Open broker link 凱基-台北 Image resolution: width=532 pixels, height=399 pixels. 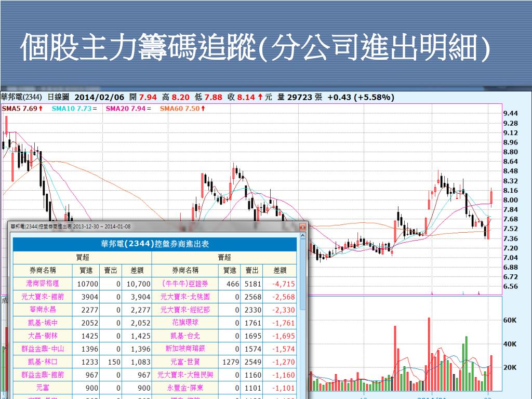(x=185, y=336)
